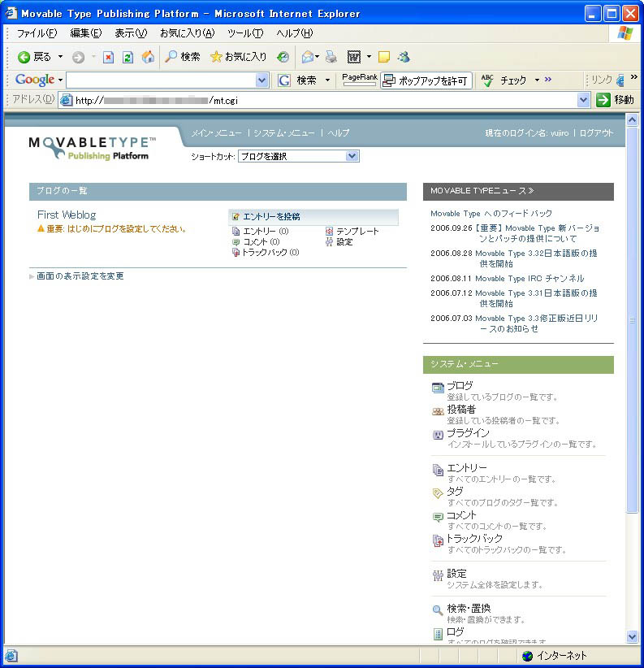Click エントリーを投稿 button
Screen dimensions: 644x668
(313, 217)
